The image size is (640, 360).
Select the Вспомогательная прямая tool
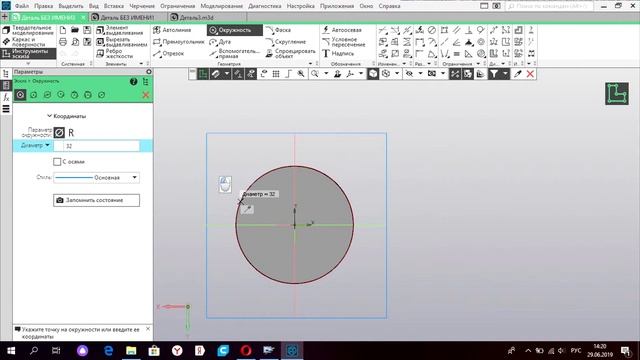(234, 53)
